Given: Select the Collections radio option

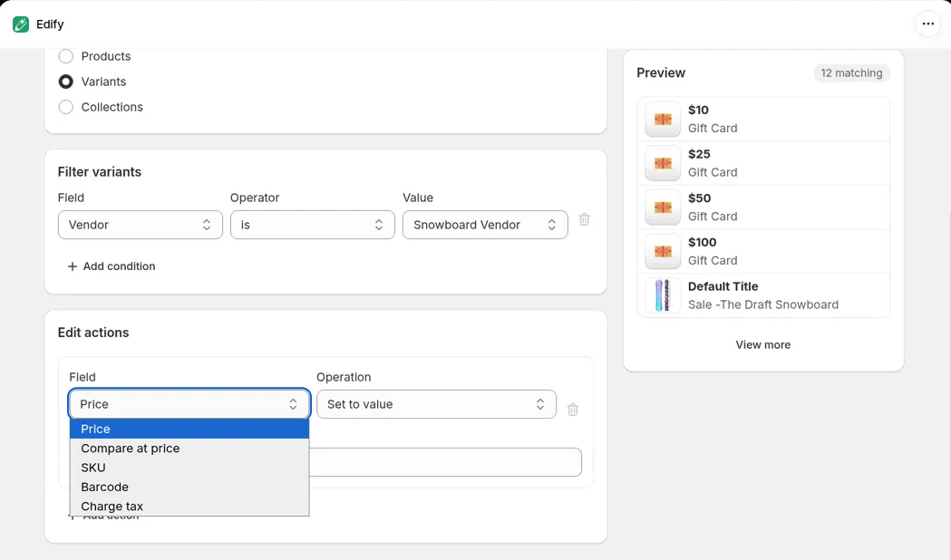Looking at the screenshot, I should pos(65,107).
